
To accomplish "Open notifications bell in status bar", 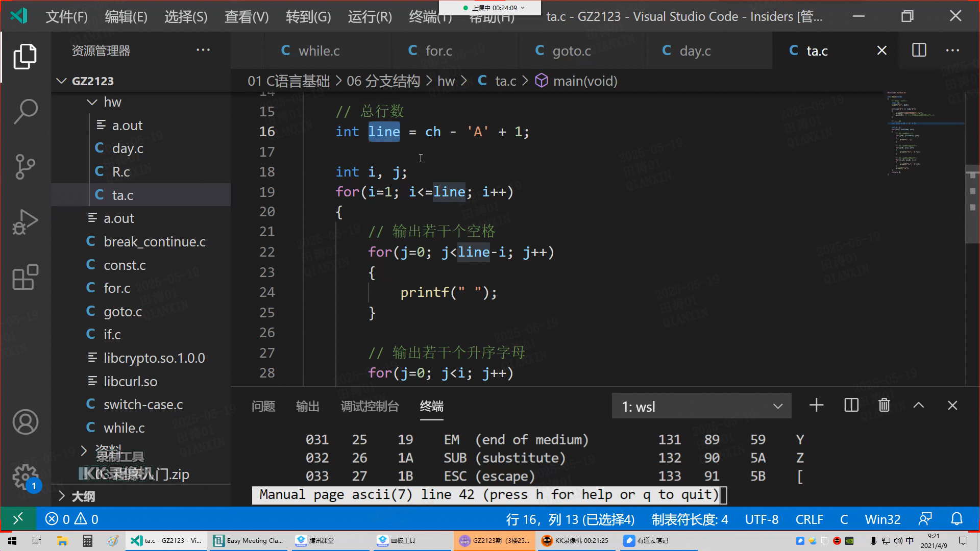I will pos(957,519).
